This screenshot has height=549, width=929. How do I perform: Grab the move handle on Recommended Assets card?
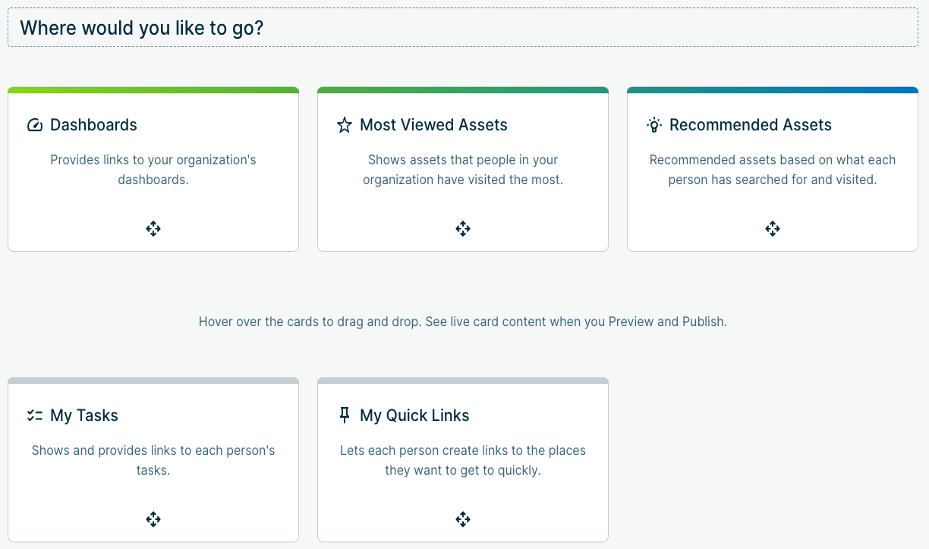[773, 229]
